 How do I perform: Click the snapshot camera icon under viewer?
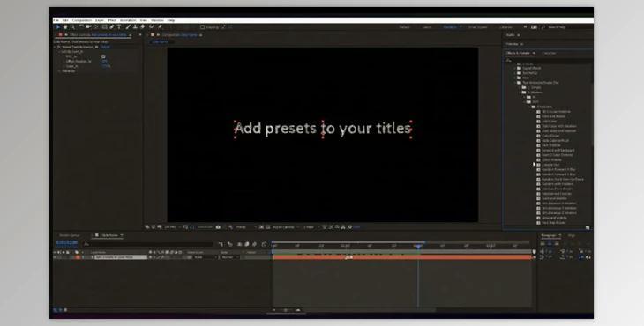(218, 227)
